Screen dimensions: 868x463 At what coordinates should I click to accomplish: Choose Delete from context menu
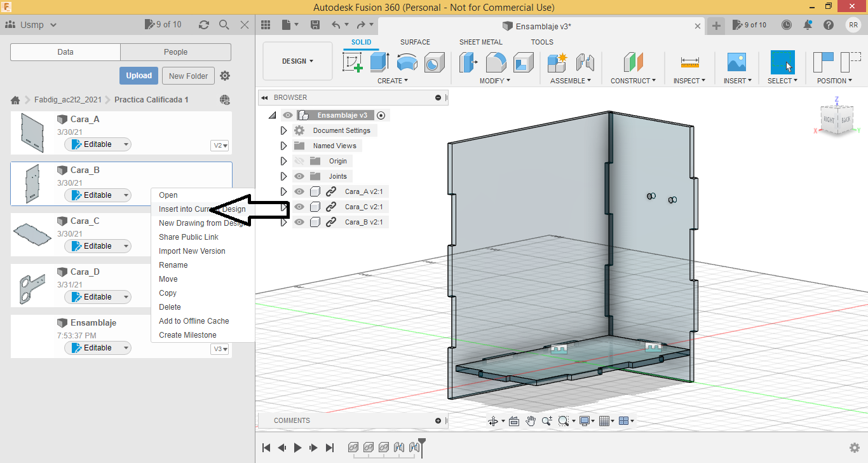click(170, 307)
